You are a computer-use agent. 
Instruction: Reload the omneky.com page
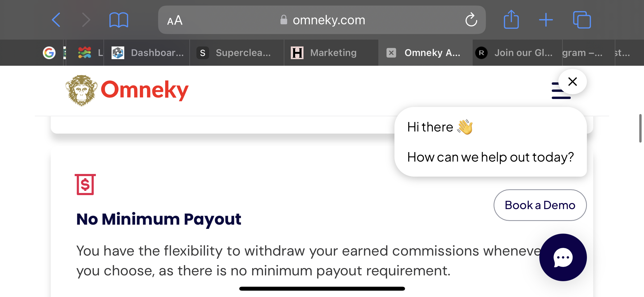pyautogui.click(x=471, y=20)
